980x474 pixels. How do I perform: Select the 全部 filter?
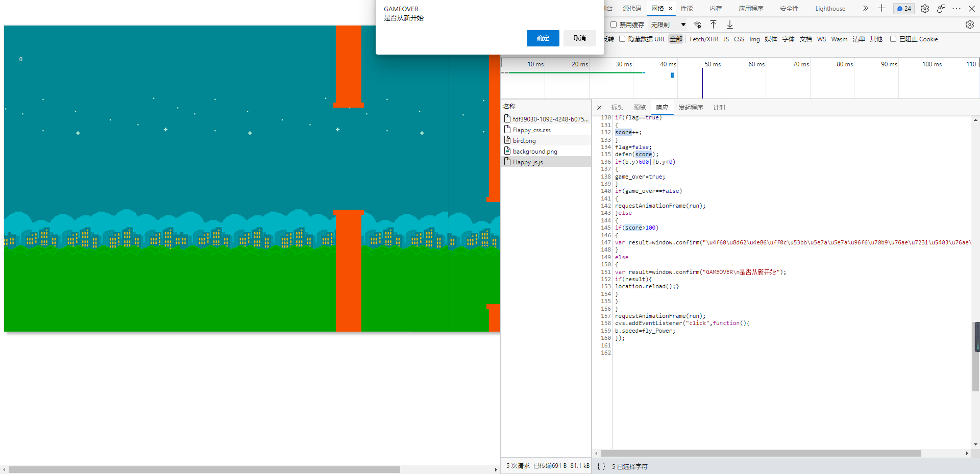(x=676, y=39)
